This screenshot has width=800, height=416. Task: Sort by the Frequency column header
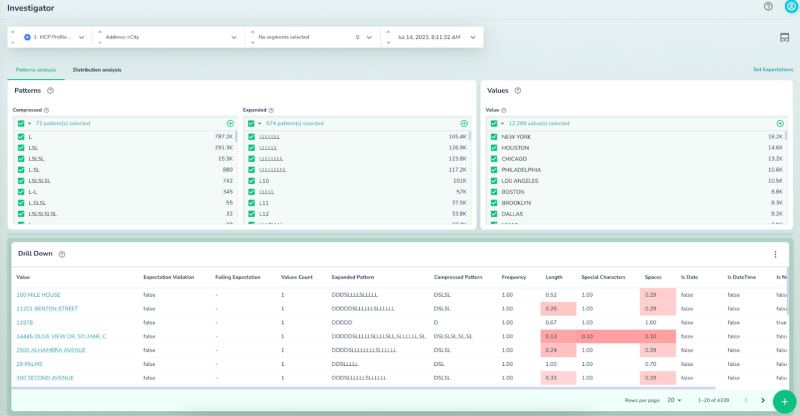[x=514, y=277]
